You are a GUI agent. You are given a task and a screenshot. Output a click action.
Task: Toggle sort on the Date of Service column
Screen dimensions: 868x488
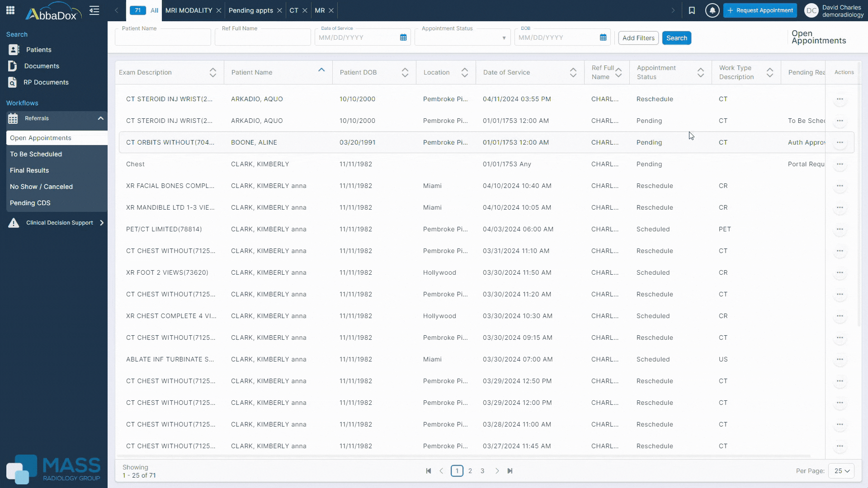coord(573,72)
